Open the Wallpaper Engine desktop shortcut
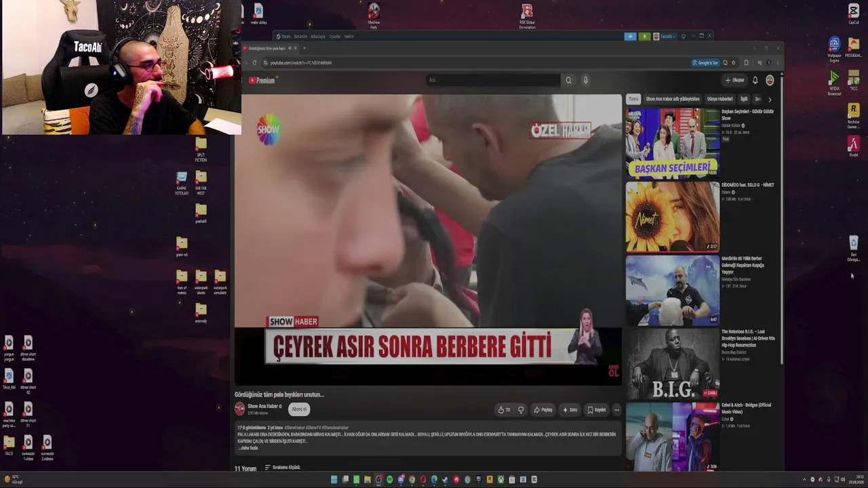The image size is (868, 488). (x=835, y=49)
